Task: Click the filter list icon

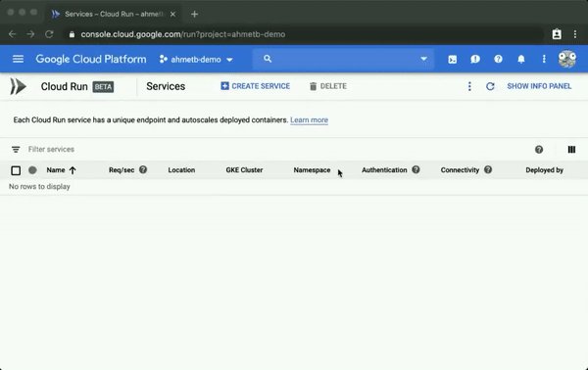Action: 16,150
